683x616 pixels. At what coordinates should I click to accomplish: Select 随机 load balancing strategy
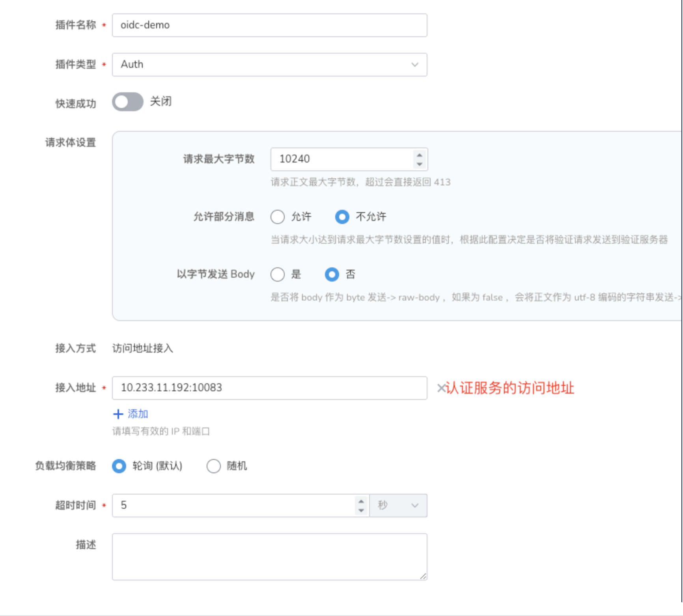[x=213, y=466]
